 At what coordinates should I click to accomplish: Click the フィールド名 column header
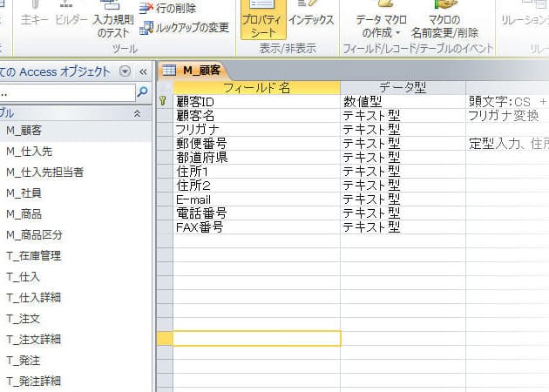(x=257, y=87)
